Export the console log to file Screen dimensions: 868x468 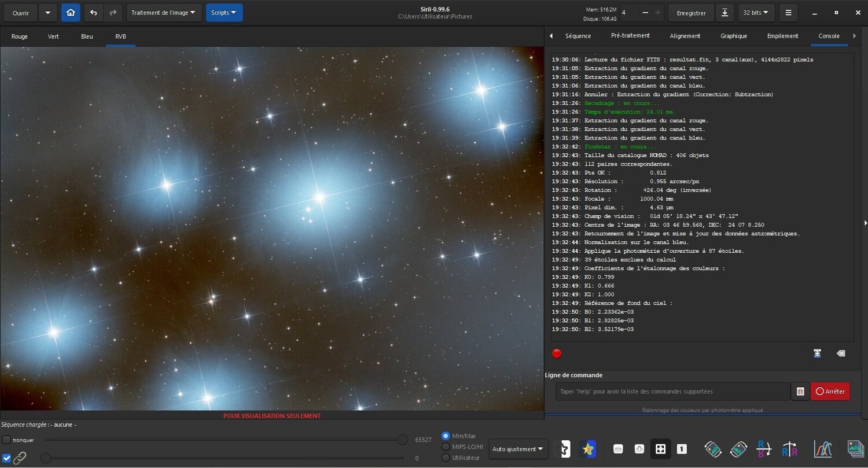pos(817,353)
